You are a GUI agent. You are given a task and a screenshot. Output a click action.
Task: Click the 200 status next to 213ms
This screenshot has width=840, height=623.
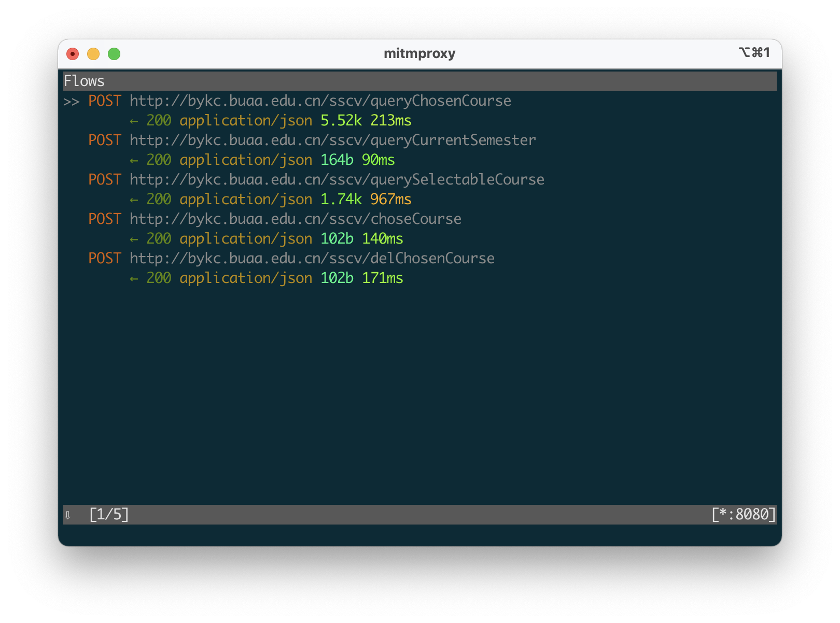pyautogui.click(x=159, y=121)
